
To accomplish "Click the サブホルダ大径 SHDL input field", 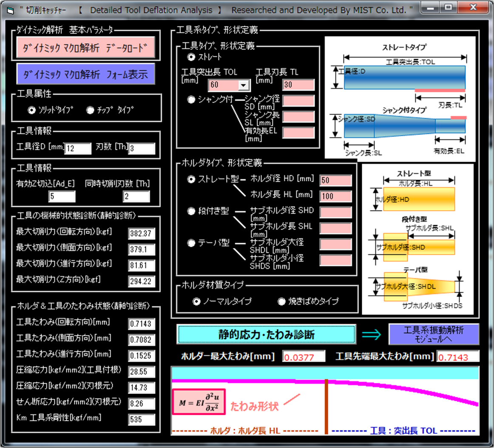I will point(335,244).
